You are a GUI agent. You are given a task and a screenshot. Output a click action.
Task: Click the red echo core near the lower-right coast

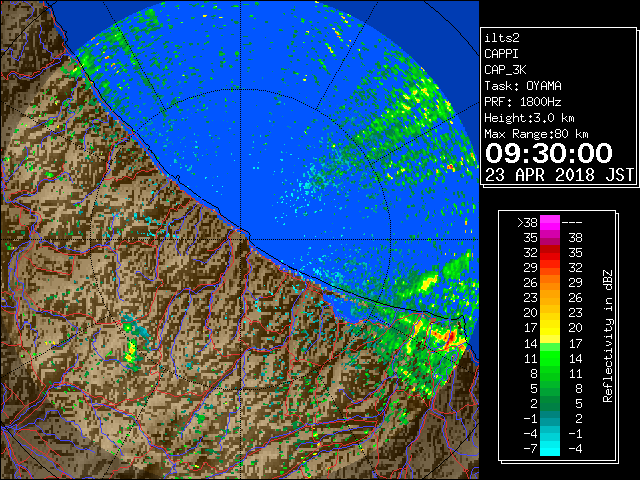[x=449, y=338]
